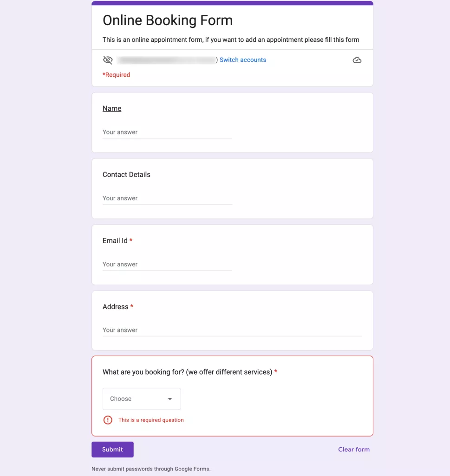Click the purple header bar

[232, 3]
